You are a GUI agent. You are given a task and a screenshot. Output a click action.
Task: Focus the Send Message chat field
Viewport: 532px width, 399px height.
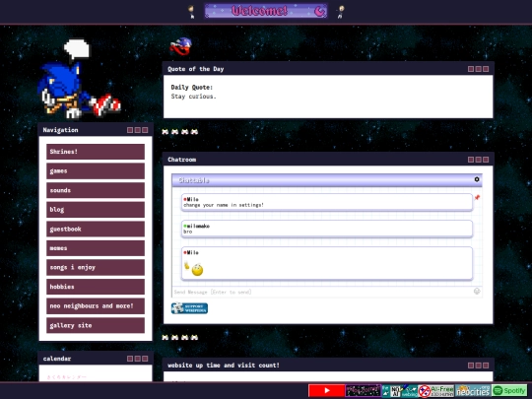click(322, 292)
